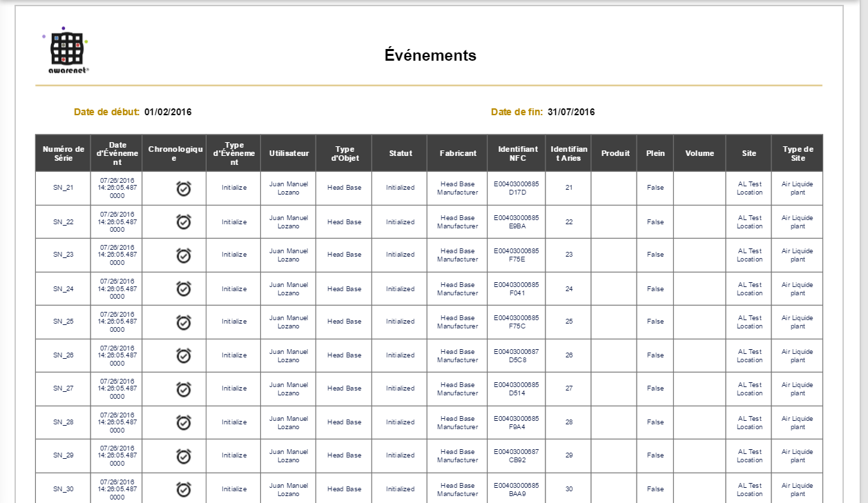Click the chronological clock icon for SN_30

pos(184,489)
